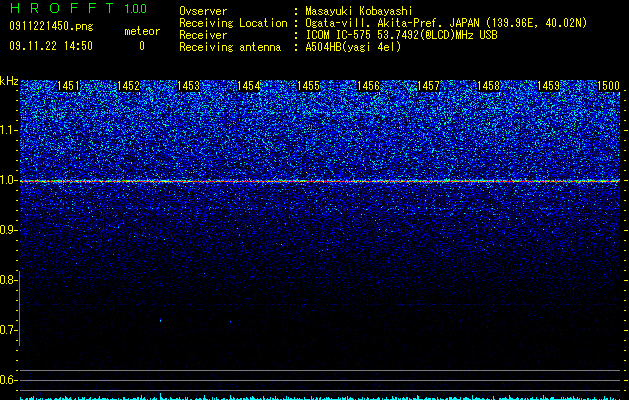Screen dimensions: 629x400
Task: Click the Receiving Location value text
Action: [446, 23]
